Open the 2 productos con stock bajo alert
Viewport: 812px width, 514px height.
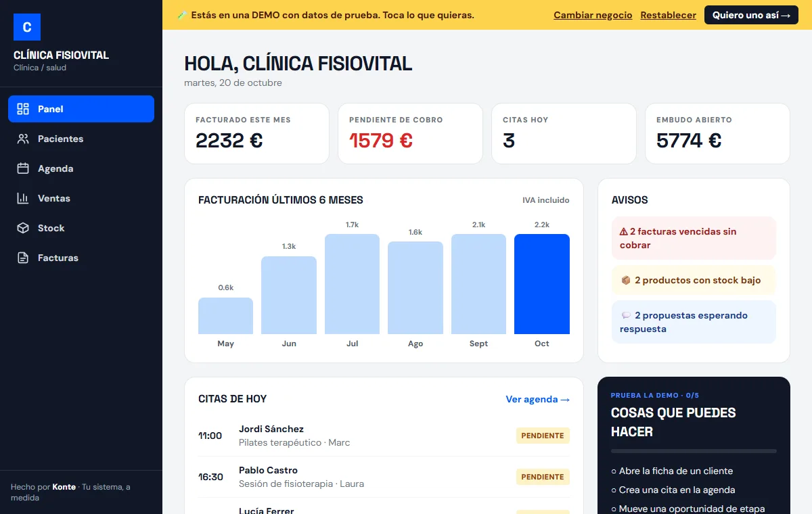pos(694,280)
